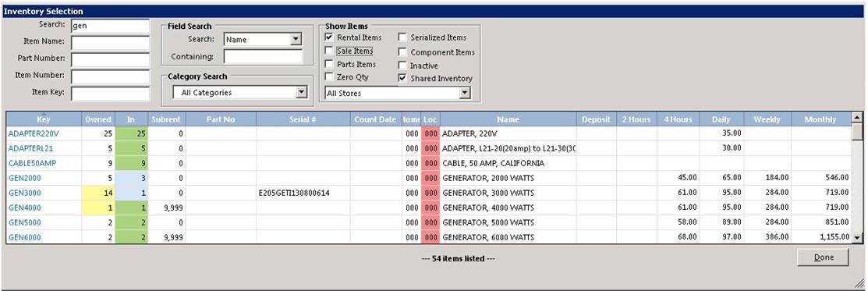868x291 pixels.
Task: Click the Item Name input field
Action: coord(110,43)
